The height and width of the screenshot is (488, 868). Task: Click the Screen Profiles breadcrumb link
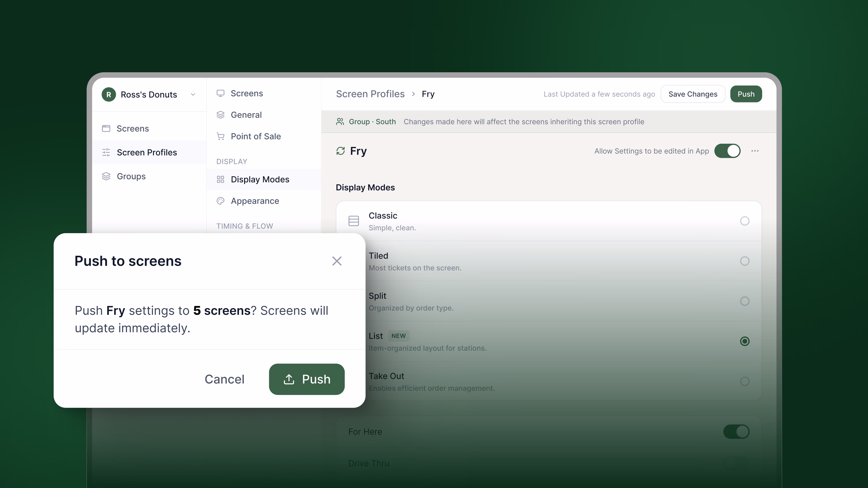(x=370, y=94)
